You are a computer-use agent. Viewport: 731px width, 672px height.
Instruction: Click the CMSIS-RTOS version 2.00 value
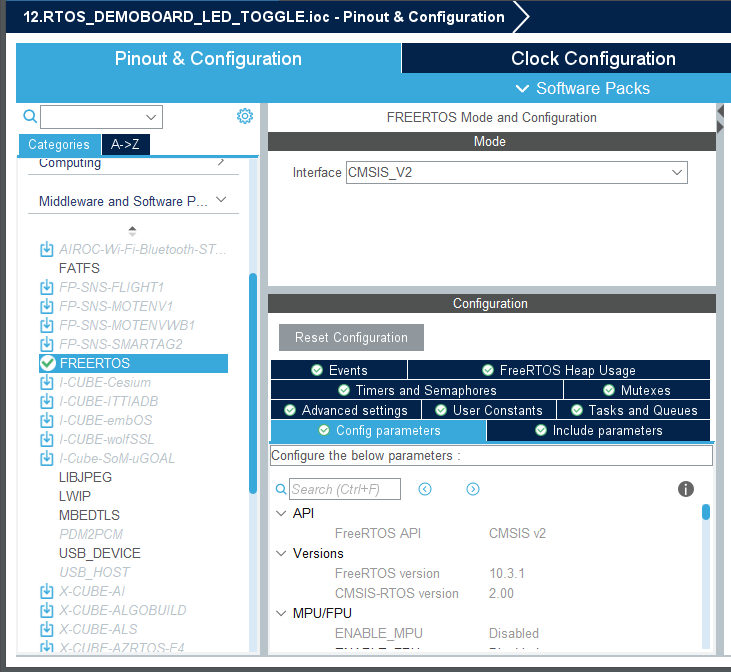click(x=501, y=594)
